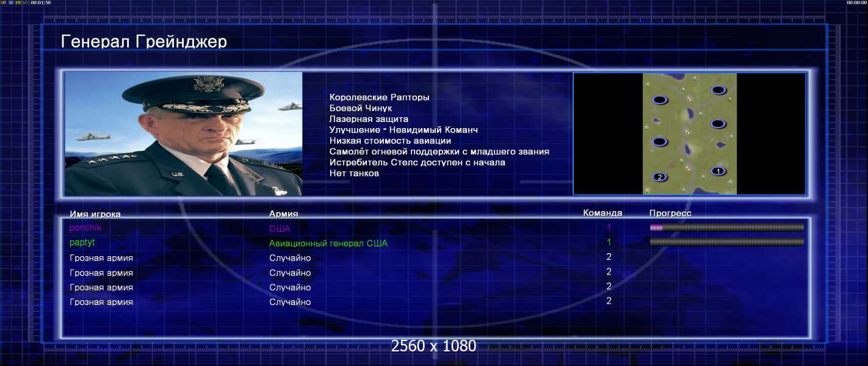Click the 'Прогресс' column header
Image resolution: width=868 pixels, height=366 pixels.
[x=670, y=213]
